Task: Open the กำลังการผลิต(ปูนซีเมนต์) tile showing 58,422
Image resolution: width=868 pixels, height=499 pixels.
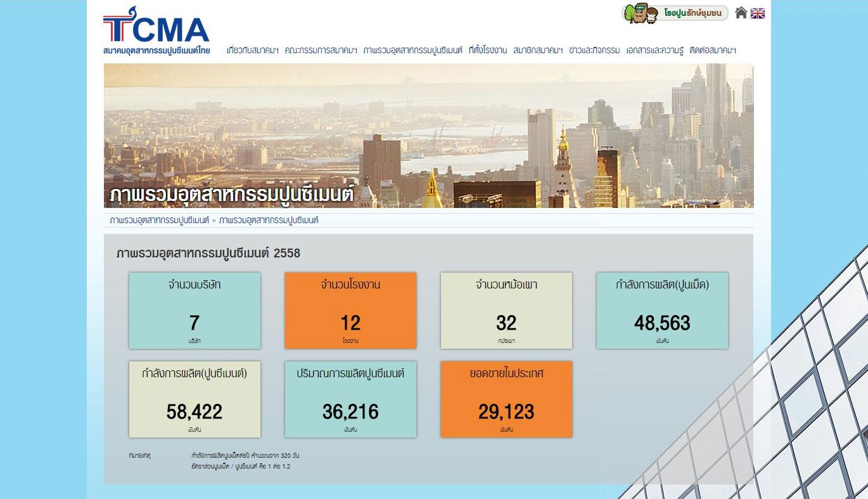Action: click(x=195, y=399)
